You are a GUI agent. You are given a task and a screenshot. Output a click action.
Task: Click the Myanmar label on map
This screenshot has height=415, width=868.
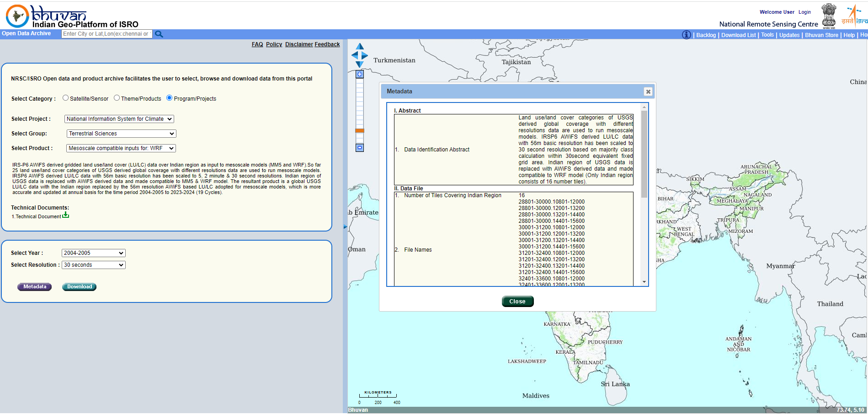pos(781,266)
